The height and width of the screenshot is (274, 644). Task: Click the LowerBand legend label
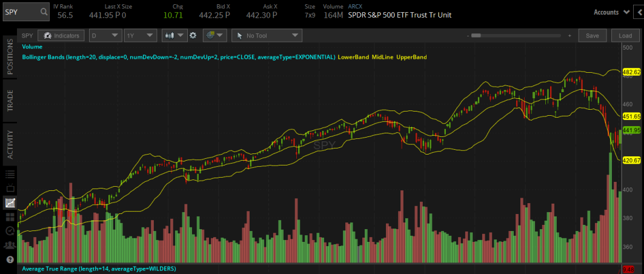(x=353, y=57)
